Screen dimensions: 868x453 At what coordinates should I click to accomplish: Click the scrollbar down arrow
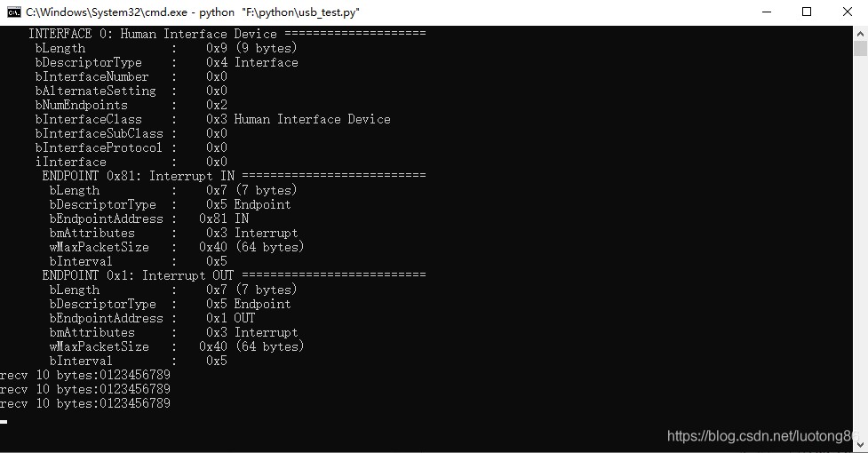tap(860, 444)
